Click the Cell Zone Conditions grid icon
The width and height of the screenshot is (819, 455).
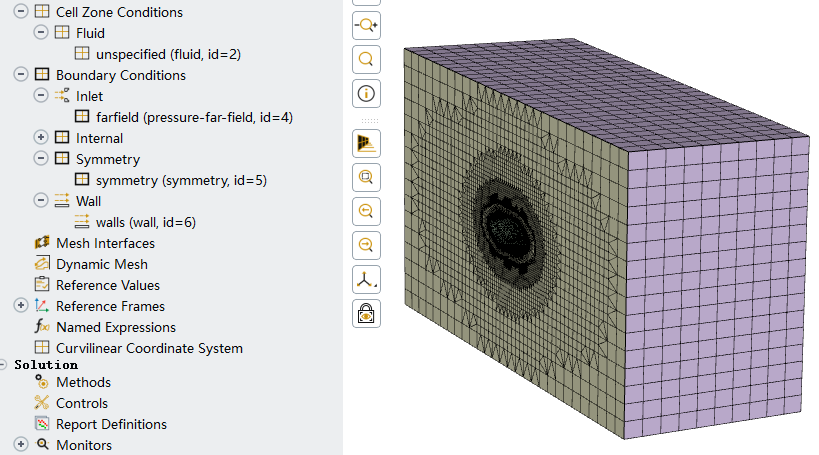pyautogui.click(x=42, y=11)
